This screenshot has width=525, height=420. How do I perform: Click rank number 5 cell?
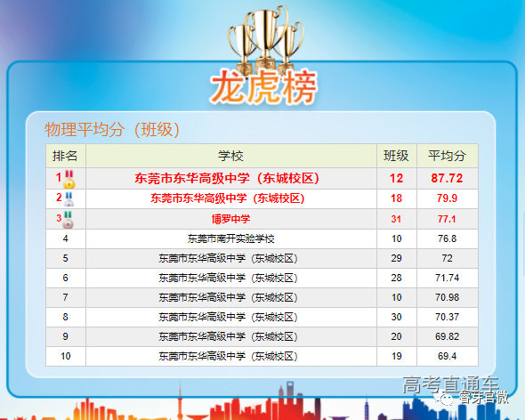coord(66,258)
